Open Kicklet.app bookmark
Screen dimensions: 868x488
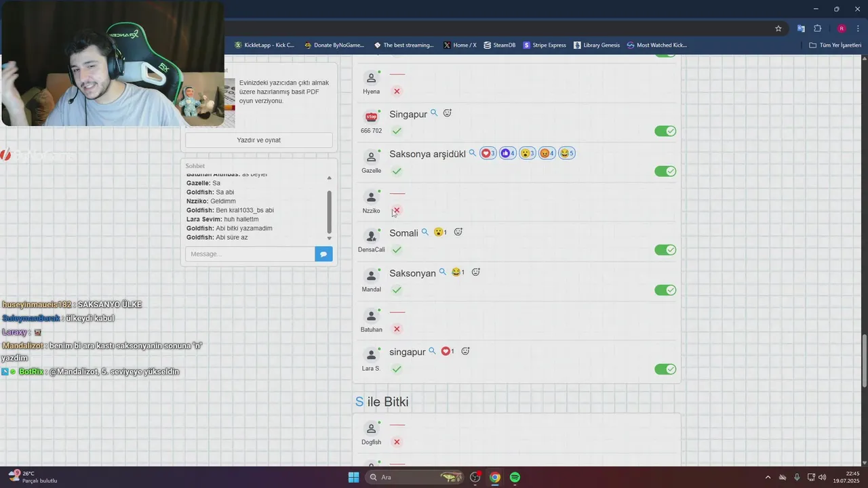(264, 45)
